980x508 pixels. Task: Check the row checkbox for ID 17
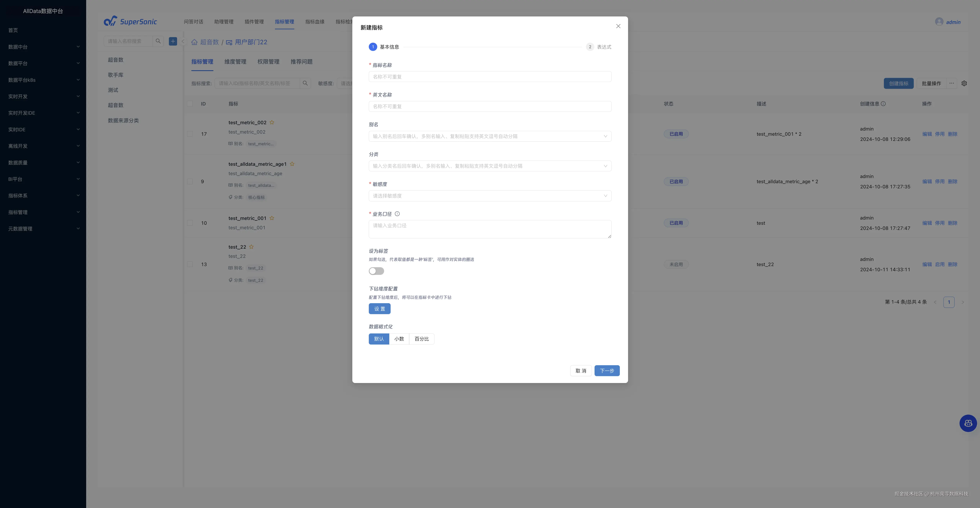[x=190, y=134]
